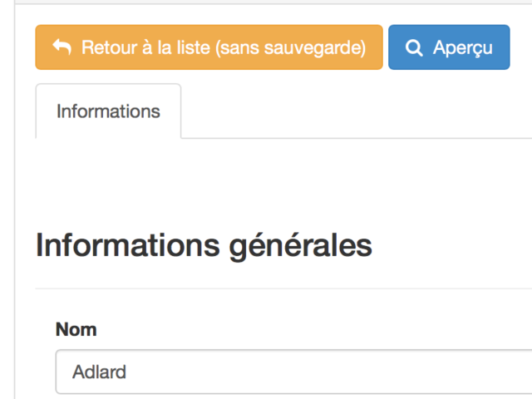
Task: Click the magnifying glass preview icon
Action: (414, 48)
